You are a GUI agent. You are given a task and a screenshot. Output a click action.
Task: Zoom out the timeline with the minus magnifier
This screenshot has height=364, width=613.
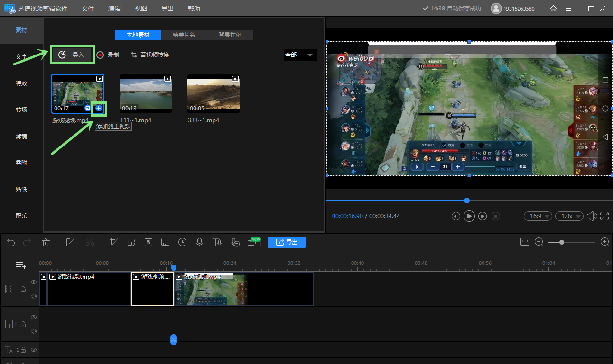tap(539, 242)
